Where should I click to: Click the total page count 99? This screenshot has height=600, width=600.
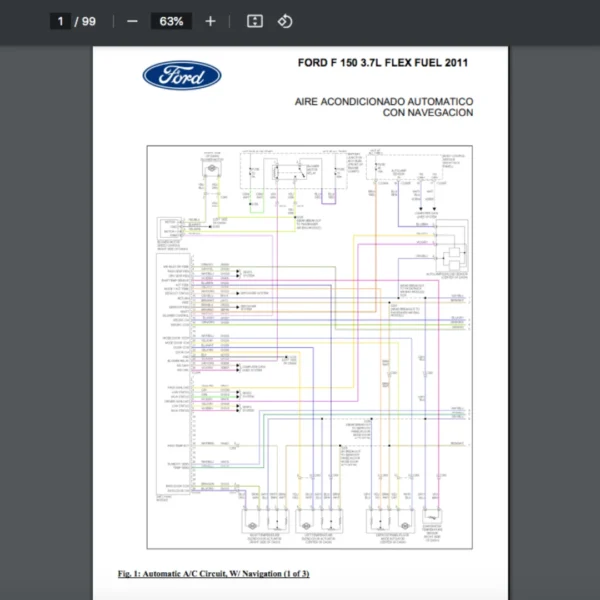coord(89,21)
